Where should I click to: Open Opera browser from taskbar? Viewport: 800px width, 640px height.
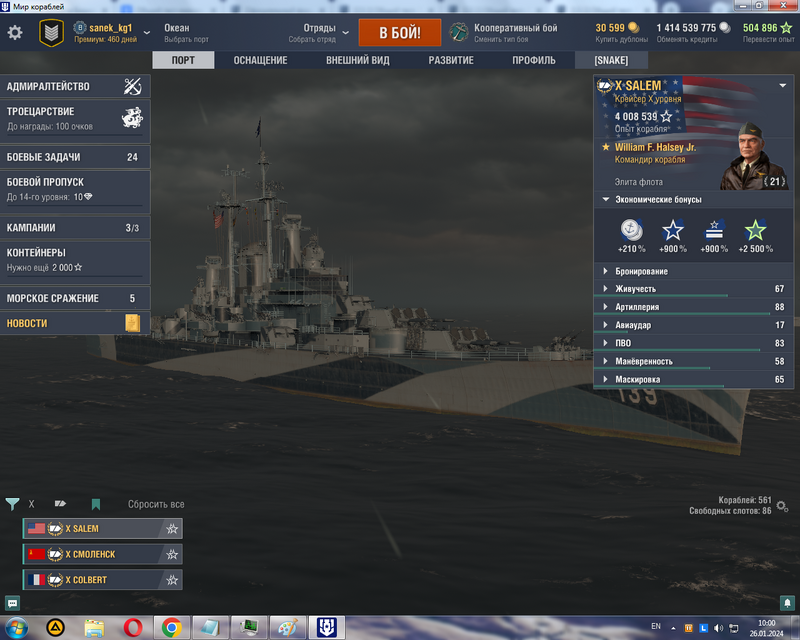133,627
